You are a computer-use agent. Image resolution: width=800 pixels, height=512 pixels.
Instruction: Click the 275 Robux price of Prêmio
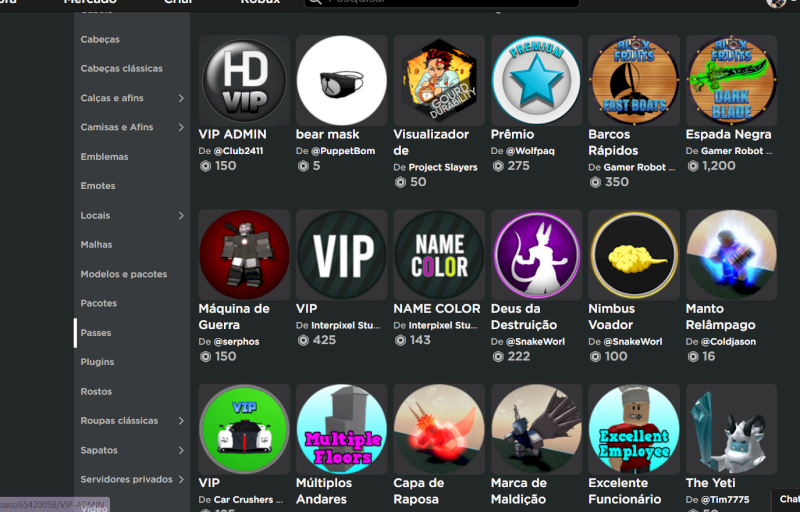[518, 166]
